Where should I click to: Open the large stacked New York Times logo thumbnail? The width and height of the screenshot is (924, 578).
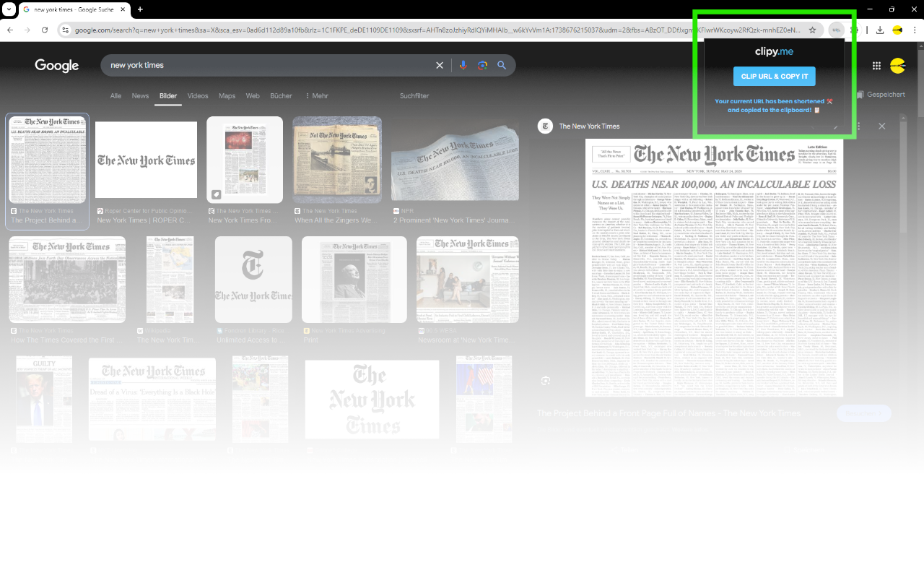pos(372,400)
